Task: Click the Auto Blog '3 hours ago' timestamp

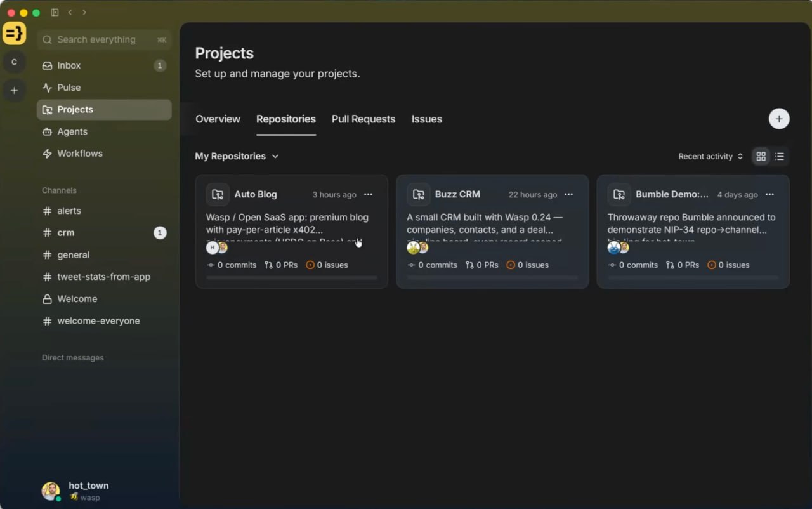Action: tap(334, 195)
